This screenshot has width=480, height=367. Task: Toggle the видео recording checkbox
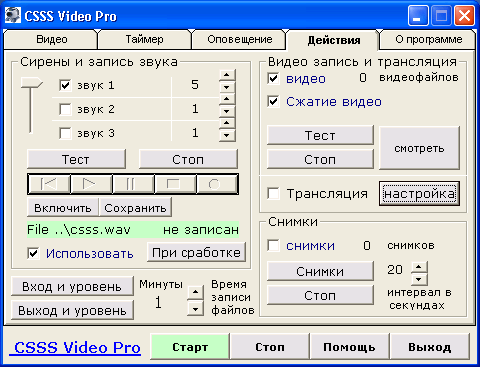[x=273, y=79]
